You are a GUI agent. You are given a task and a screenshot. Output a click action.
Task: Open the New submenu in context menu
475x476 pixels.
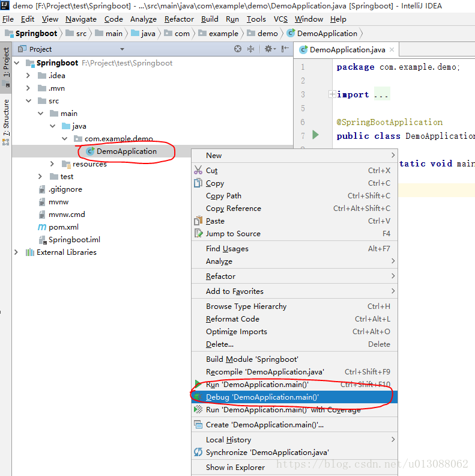294,155
